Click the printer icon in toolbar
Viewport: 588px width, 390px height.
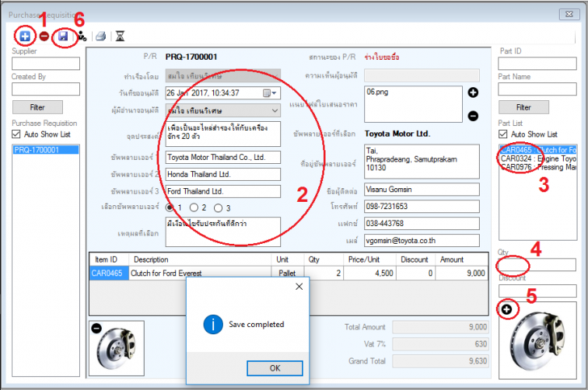[100, 36]
